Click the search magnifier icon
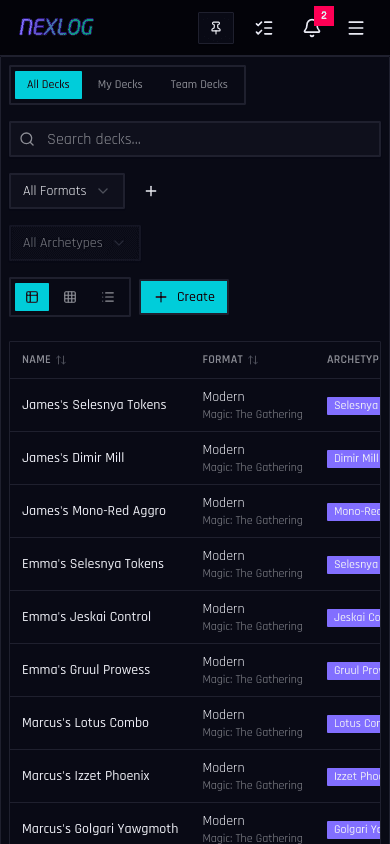Screen dimensions: 390x844 pos(27,139)
